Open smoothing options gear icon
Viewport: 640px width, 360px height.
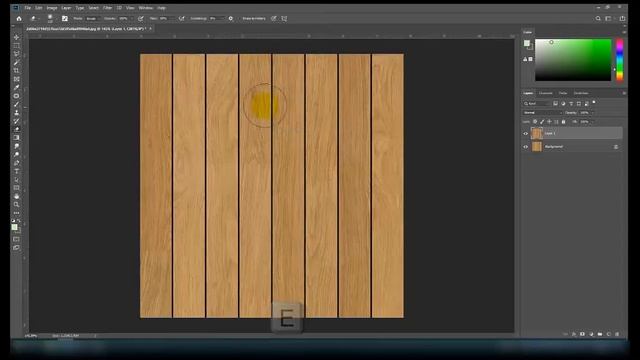point(231,18)
